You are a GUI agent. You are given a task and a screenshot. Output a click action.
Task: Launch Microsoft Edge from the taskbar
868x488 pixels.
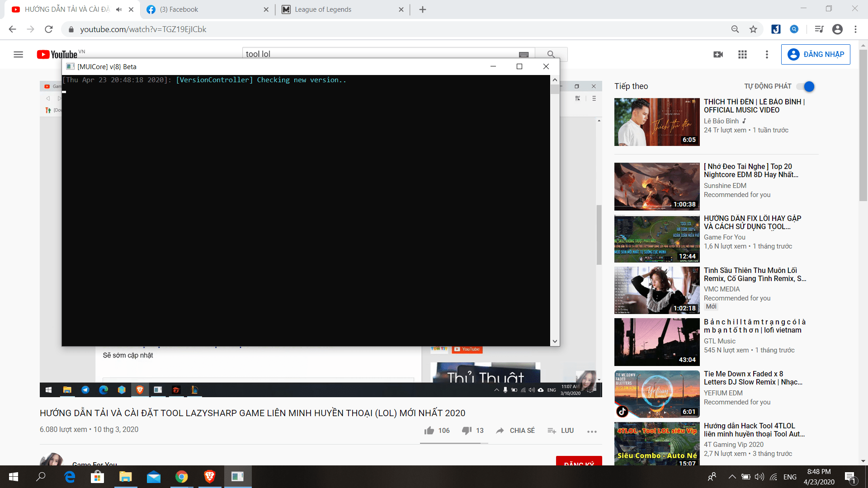tap(70, 477)
